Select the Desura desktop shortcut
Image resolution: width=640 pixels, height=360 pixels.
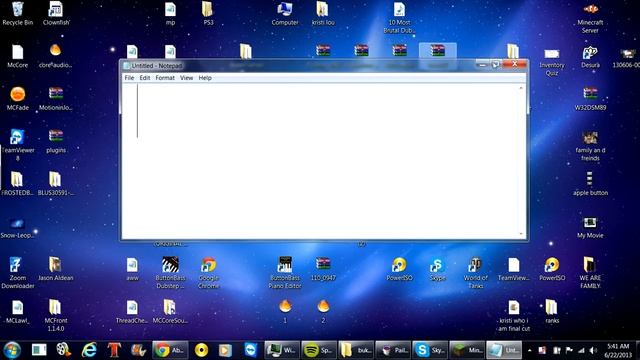coord(590,56)
